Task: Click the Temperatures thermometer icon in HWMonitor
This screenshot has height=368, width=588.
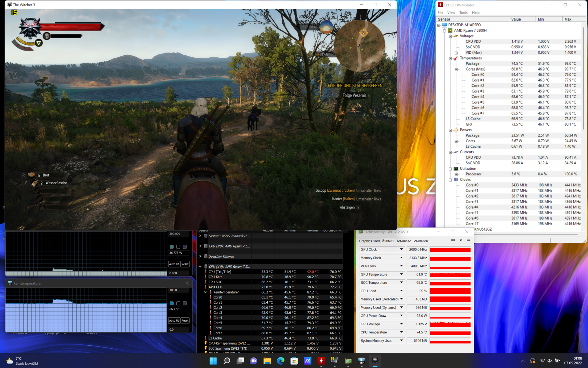Action: 456,58
